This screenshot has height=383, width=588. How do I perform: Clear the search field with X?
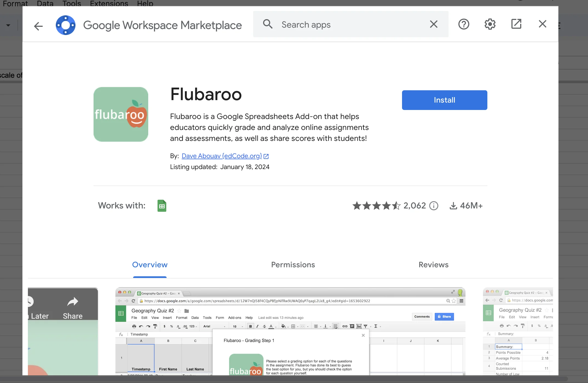click(x=433, y=24)
